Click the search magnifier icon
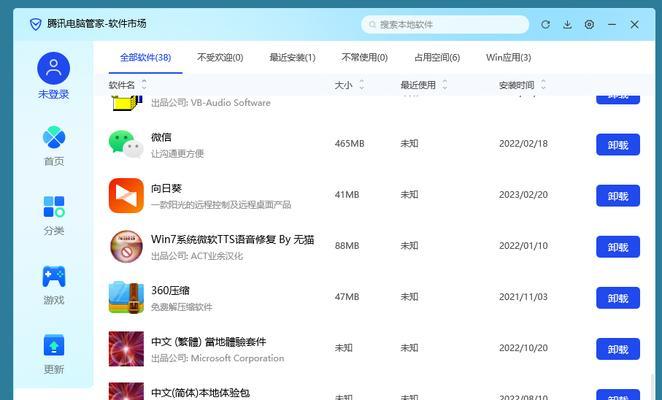 (372, 24)
